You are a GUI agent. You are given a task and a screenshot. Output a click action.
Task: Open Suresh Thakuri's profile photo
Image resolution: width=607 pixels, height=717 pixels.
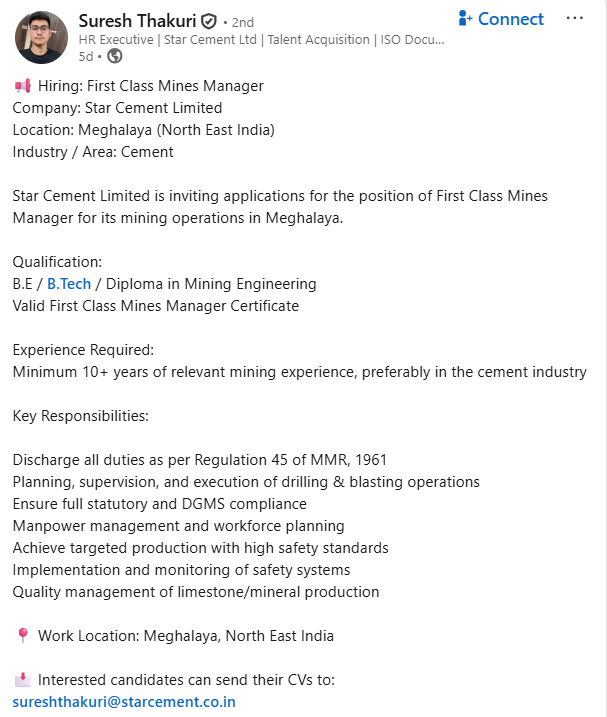(41, 37)
